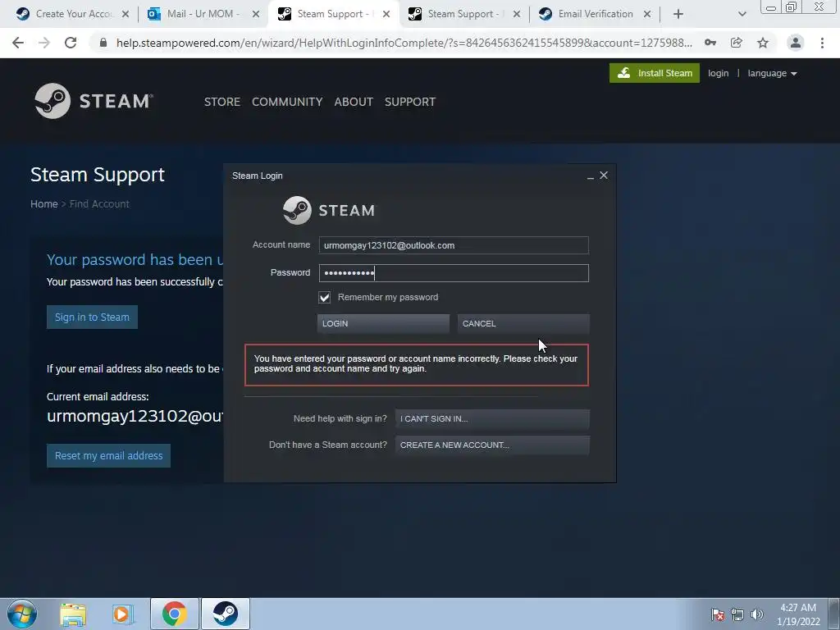
Task: Open the Windows Start button
Action: coord(22,614)
